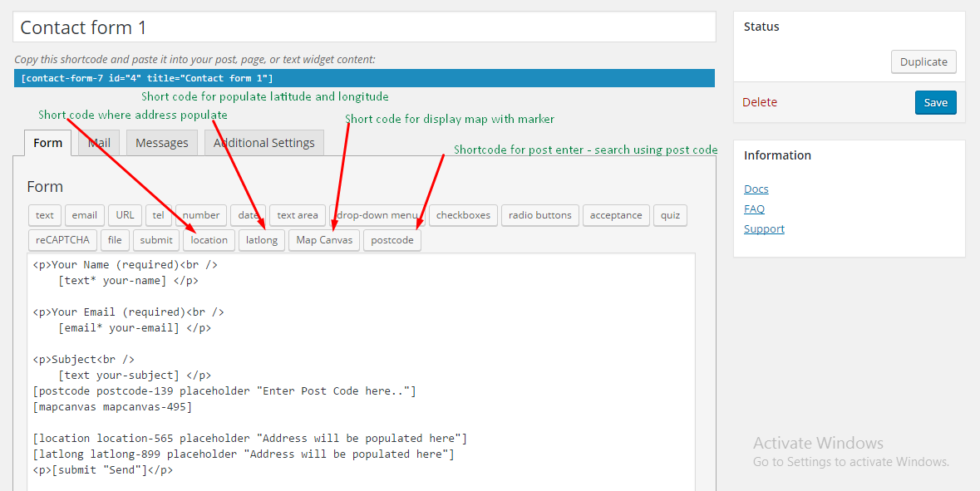Open the Support link

pos(764,228)
